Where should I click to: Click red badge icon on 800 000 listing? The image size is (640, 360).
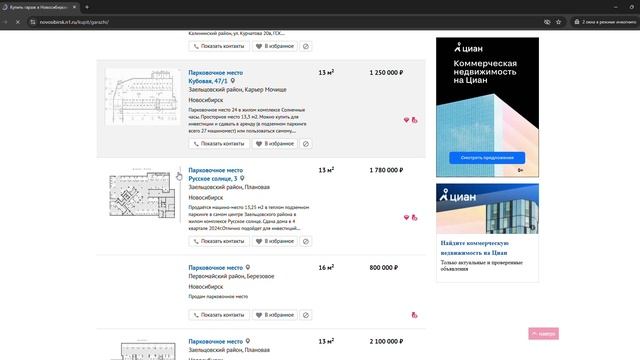coord(414,315)
